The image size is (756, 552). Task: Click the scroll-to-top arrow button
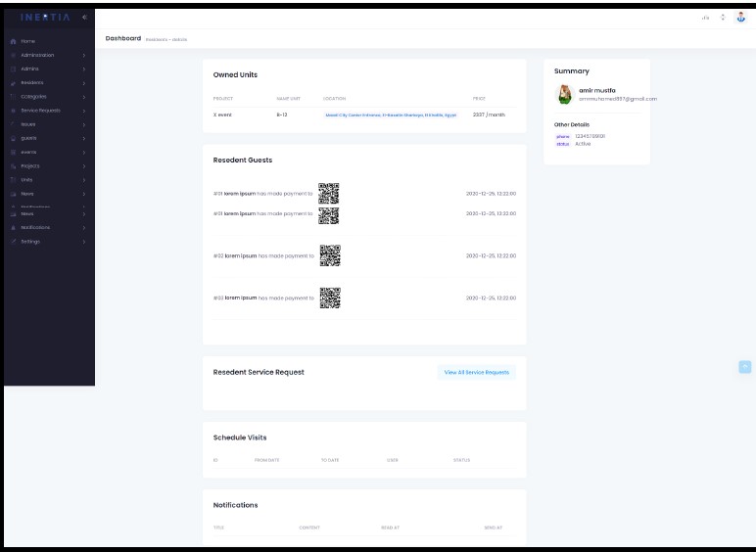[x=744, y=367]
